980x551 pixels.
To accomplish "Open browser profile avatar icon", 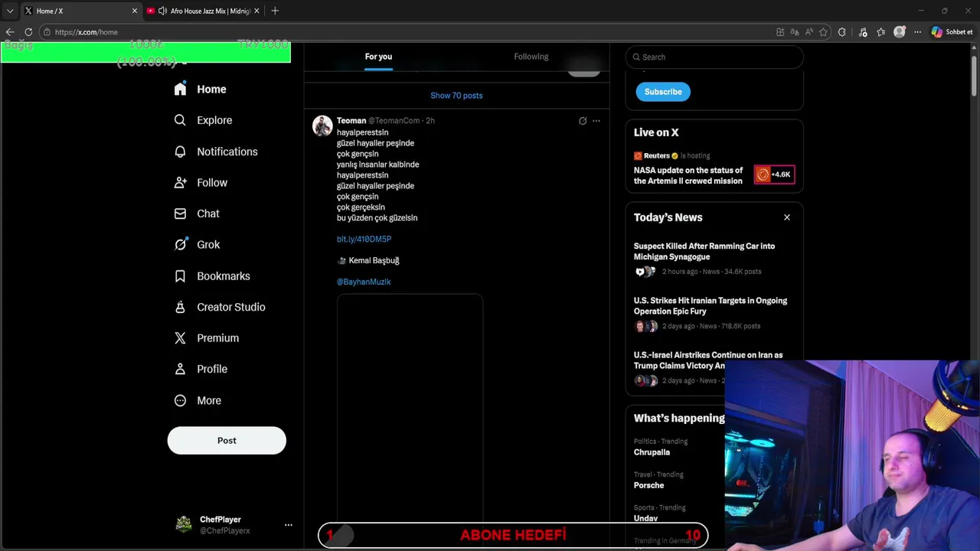I will coord(900,32).
